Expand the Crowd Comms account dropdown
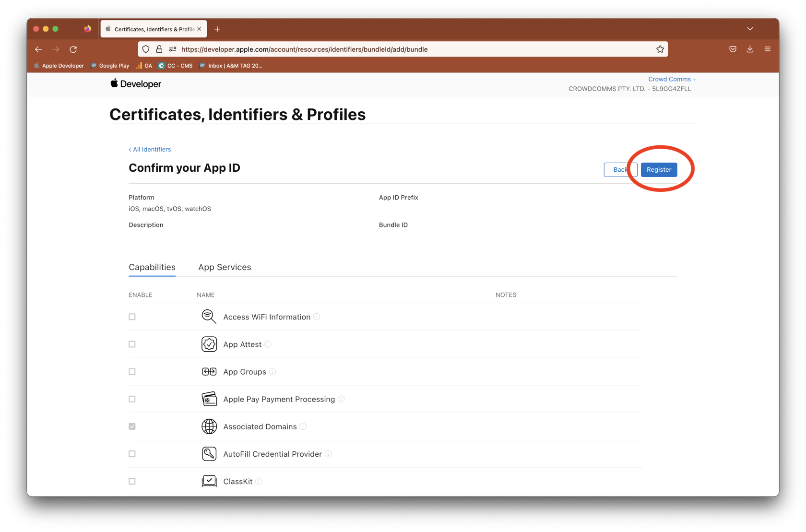Screen dimensions: 806x532 click(x=672, y=79)
